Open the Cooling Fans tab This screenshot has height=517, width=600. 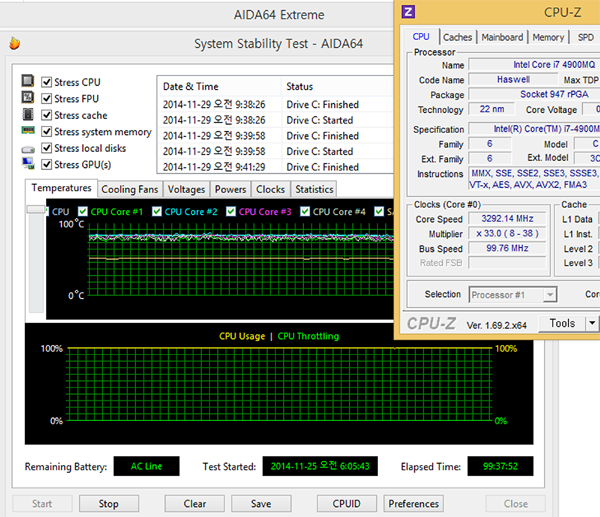(130, 189)
